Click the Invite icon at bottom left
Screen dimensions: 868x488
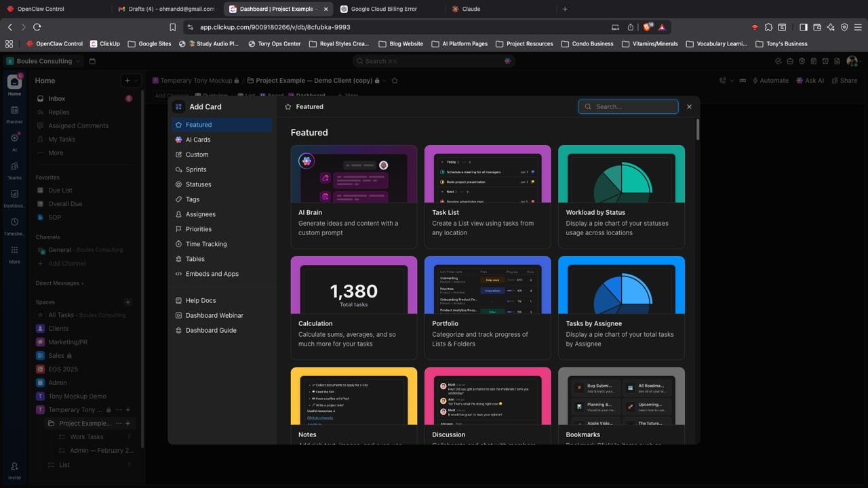(14, 469)
